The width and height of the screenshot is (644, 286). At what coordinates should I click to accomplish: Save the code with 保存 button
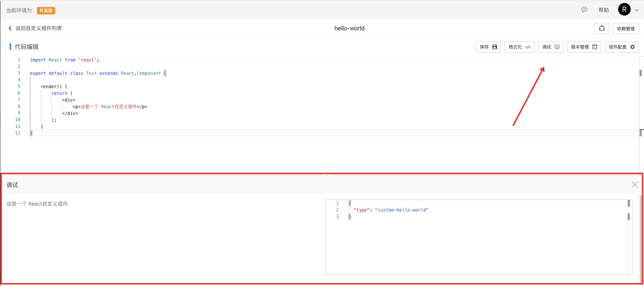[x=488, y=47]
